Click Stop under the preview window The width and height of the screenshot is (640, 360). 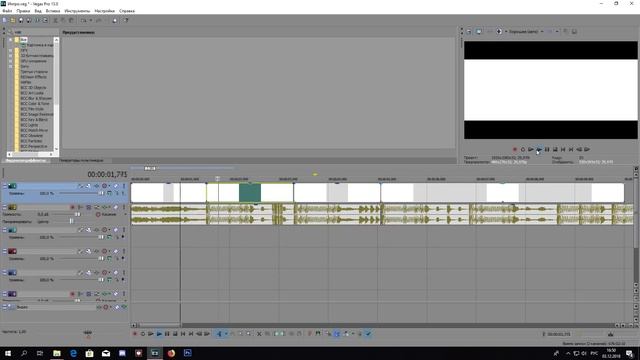(x=555, y=149)
